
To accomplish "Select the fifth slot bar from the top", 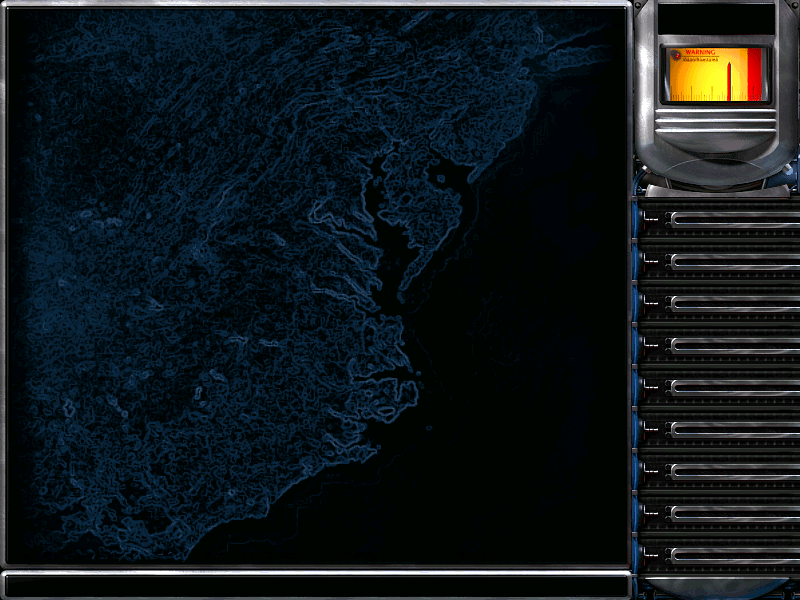I will coord(735,387).
